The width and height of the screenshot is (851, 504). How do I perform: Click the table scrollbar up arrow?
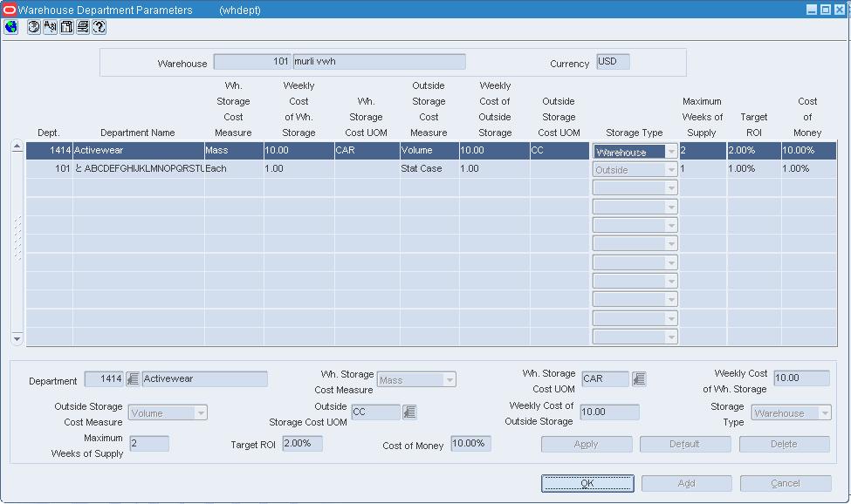[x=17, y=146]
